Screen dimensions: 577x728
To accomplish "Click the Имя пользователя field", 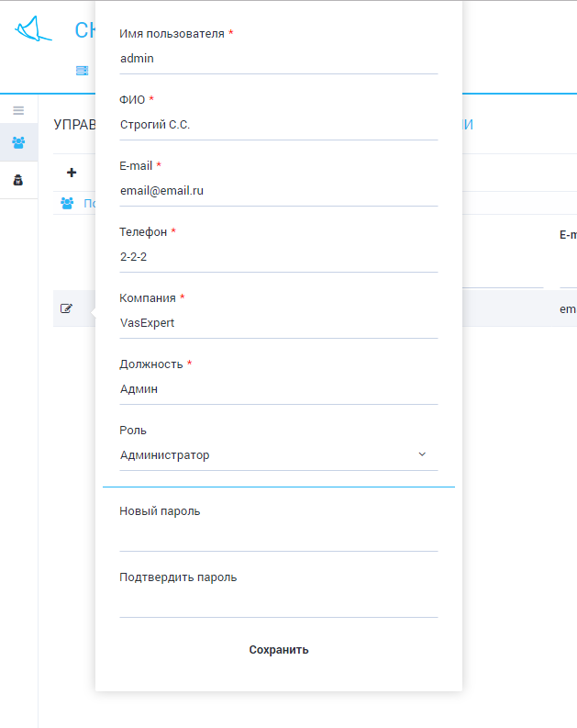I will (x=278, y=59).
